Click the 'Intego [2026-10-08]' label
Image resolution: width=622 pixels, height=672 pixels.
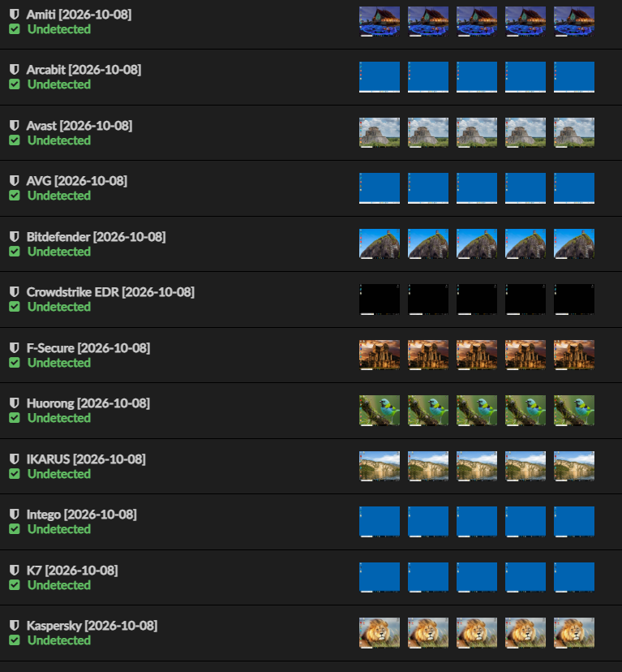tap(81, 515)
